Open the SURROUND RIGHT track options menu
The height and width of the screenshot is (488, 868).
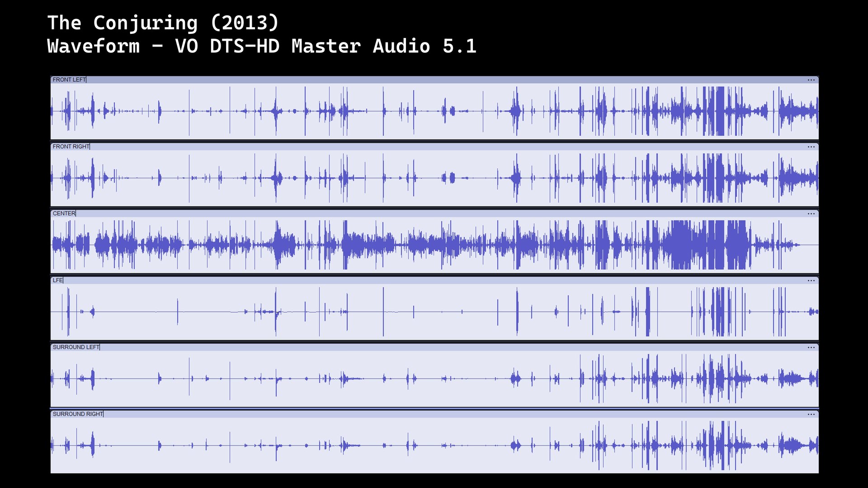point(811,414)
